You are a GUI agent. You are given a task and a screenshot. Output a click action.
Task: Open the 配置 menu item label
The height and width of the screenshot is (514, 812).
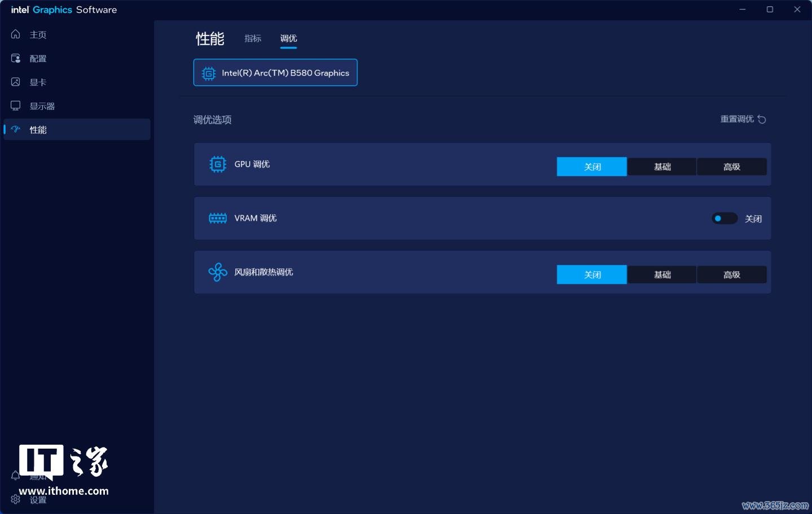coord(38,59)
